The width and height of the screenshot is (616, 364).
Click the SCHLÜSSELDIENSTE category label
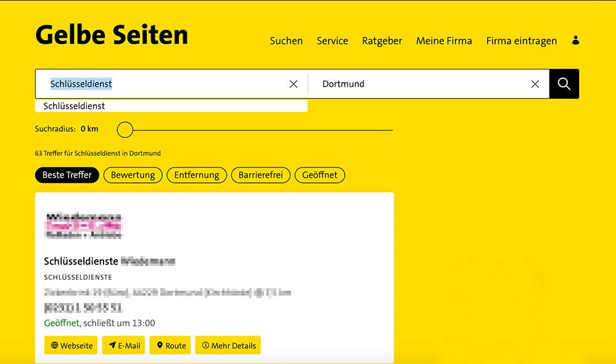point(78,277)
